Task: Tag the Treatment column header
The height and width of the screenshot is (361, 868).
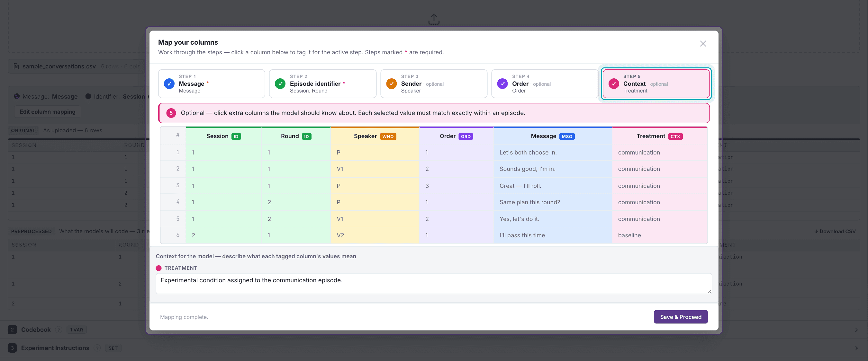Action: coord(659,136)
